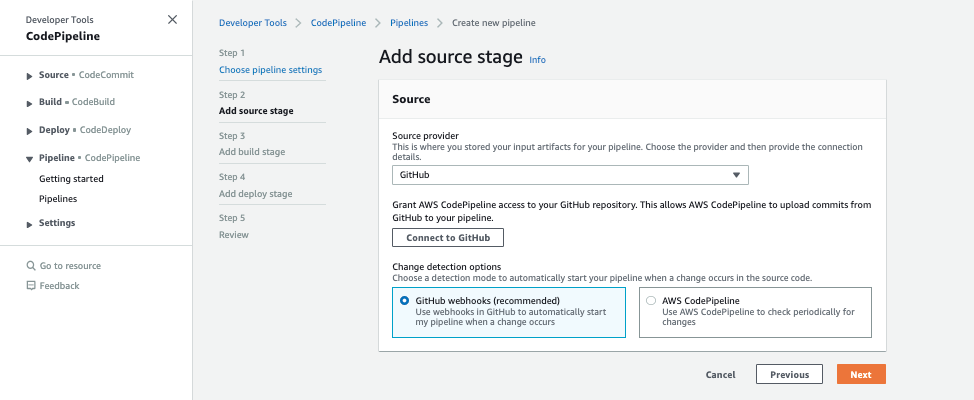Screen dimensions: 974x400
Task: Expand the Source CodeCommit section
Action: click(x=29, y=75)
